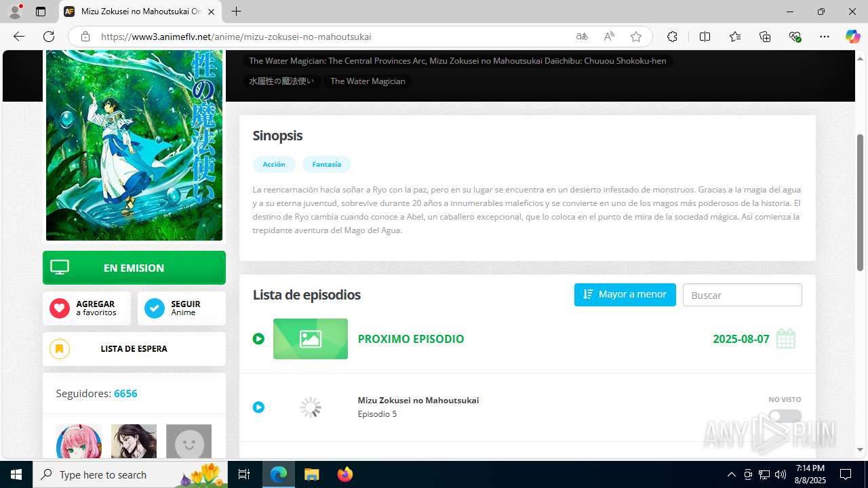Show hidden system tray icons
Viewport: 868px width, 488px height.
pos(731,474)
